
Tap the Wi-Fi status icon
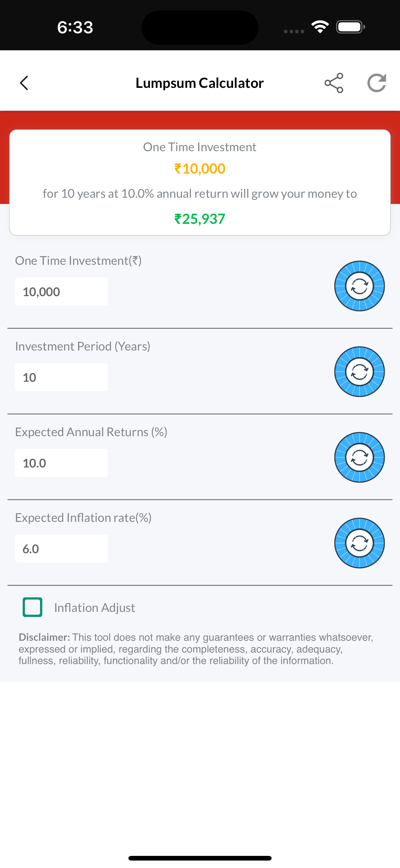tap(320, 27)
